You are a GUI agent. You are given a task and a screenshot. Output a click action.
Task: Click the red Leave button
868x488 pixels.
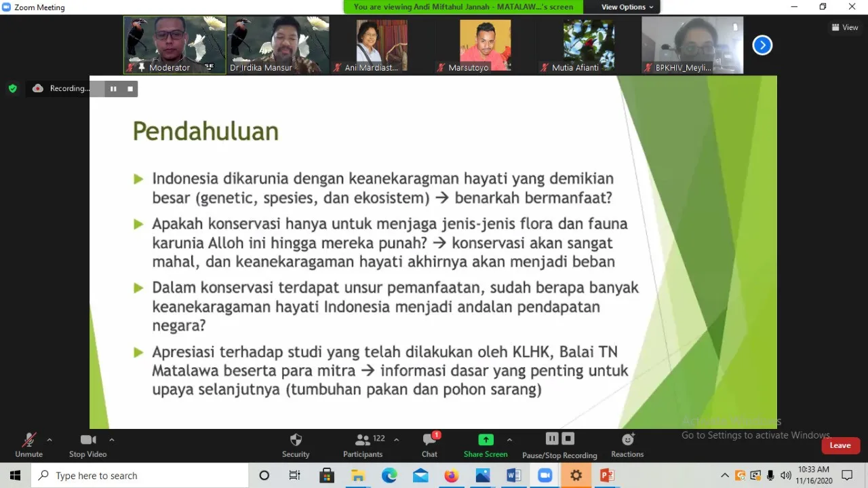click(x=840, y=445)
